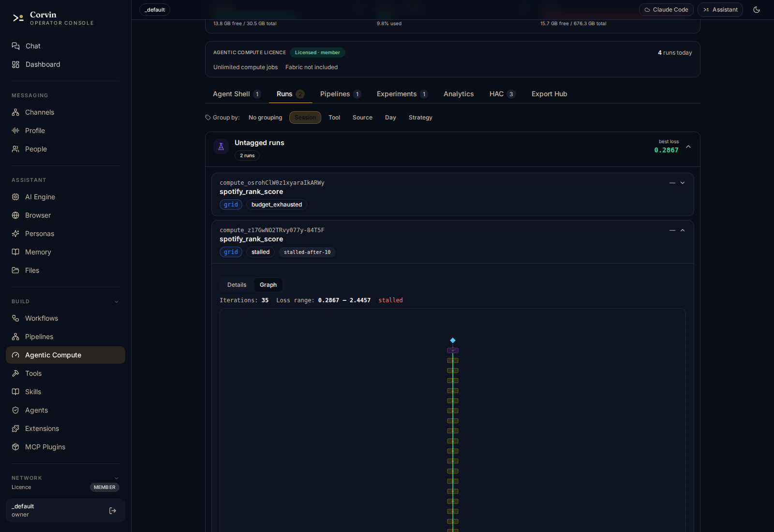
Task: Collapse the BUILD sidebar section
Action: [x=117, y=302]
